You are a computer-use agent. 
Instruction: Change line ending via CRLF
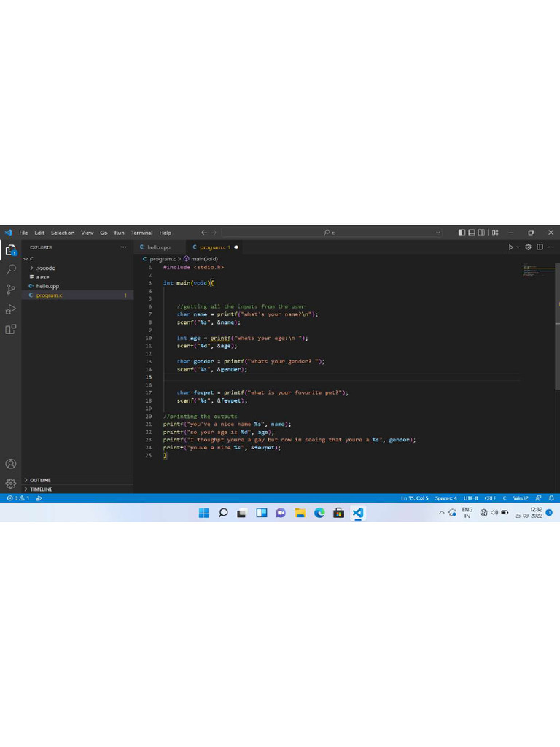(x=490, y=498)
